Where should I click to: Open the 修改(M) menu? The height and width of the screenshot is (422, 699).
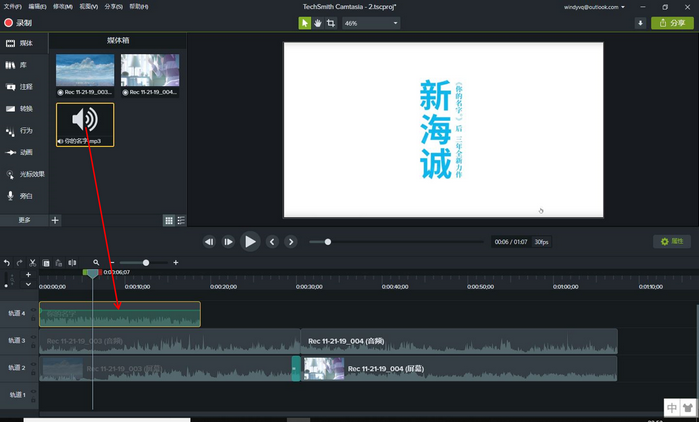(x=63, y=7)
